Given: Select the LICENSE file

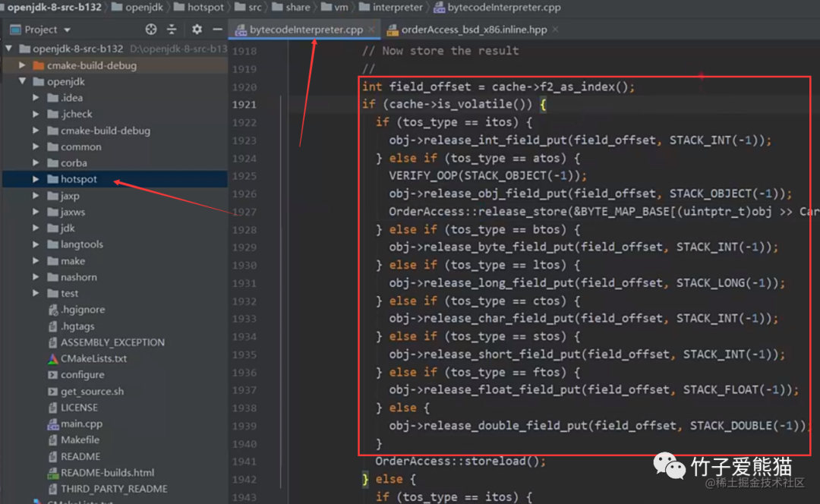Looking at the screenshot, I should click(x=79, y=408).
